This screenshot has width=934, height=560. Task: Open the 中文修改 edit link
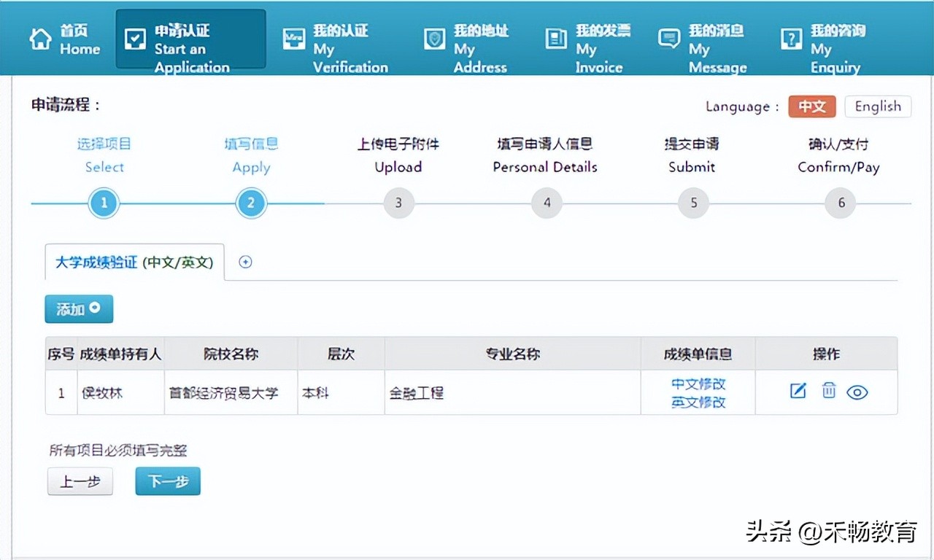[698, 384]
